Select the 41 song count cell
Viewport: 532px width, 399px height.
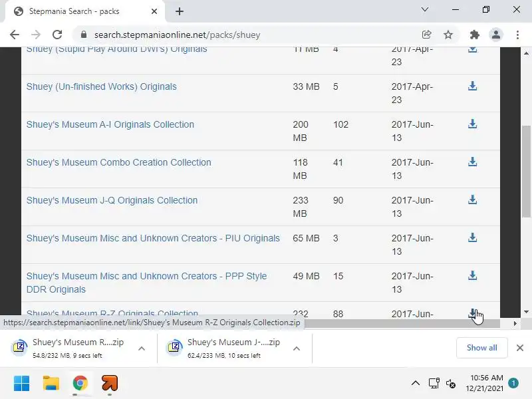[338, 162]
